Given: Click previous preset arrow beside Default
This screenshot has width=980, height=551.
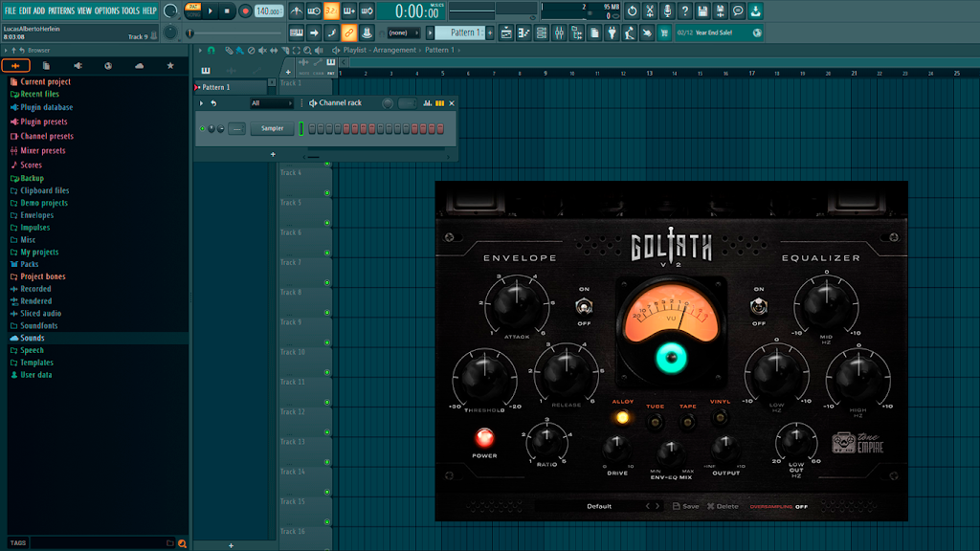Looking at the screenshot, I should pos(648,507).
